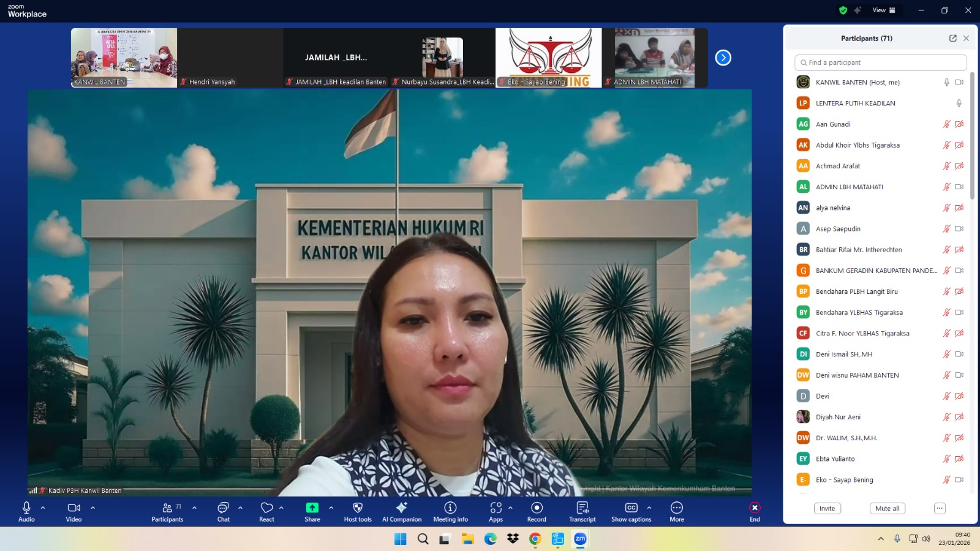Expand audio options arrow beside Audio
This screenshot has height=551, width=980.
[43, 508]
